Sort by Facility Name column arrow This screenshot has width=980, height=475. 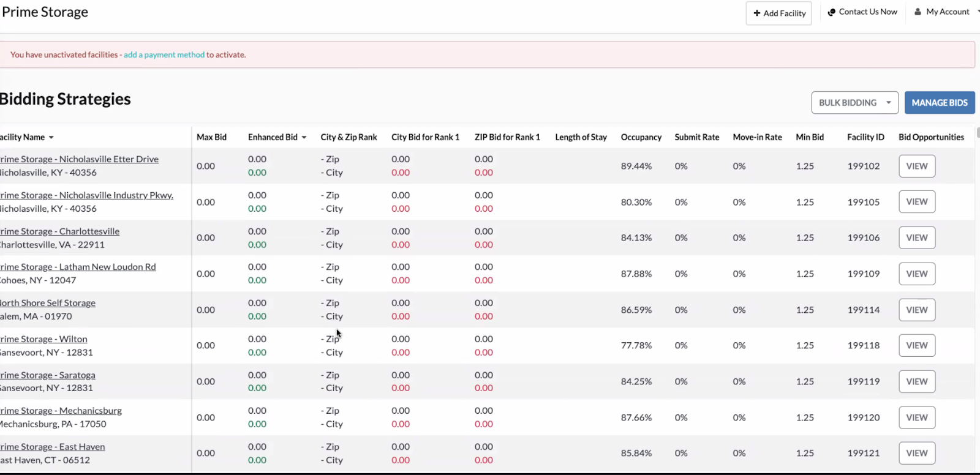coord(51,137)
